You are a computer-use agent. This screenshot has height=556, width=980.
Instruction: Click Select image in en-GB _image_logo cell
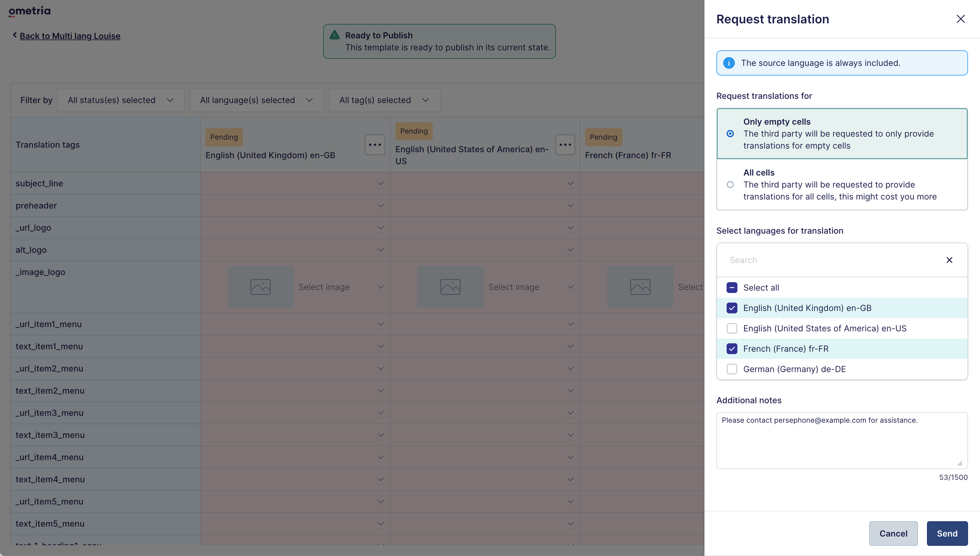324,287
